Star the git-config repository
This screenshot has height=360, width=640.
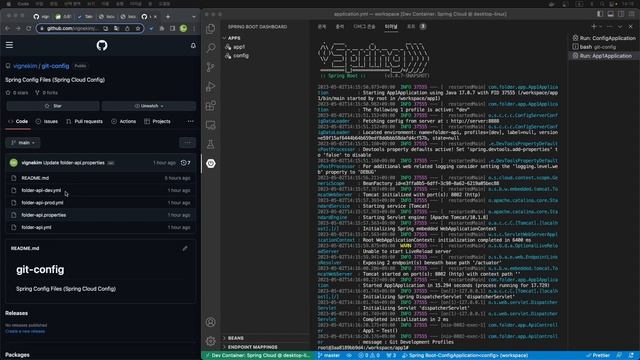coord(53,106)
